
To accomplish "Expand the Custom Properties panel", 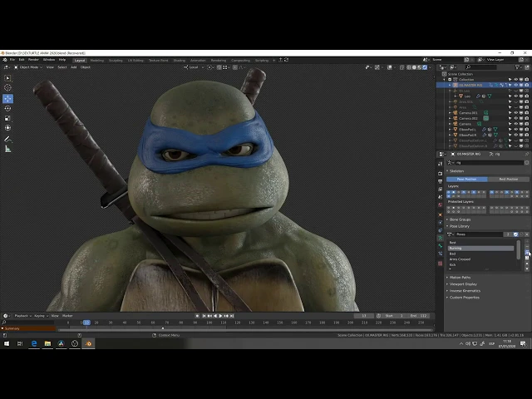I will [x=464, y=298].
